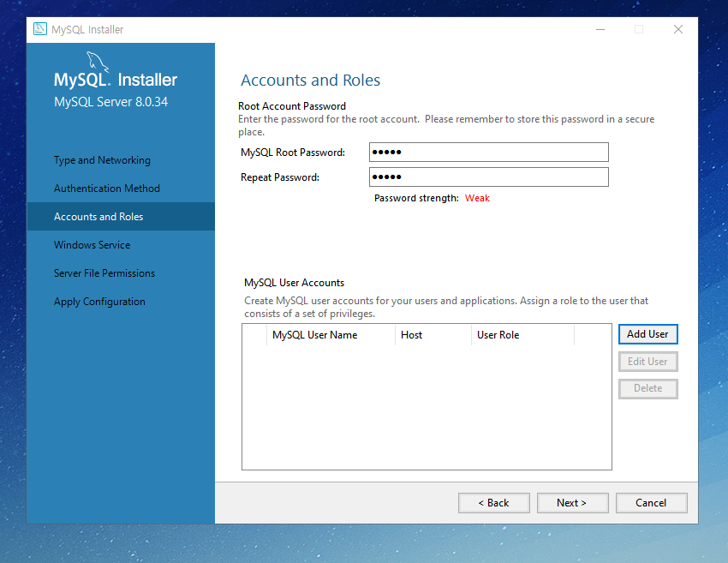Click the Weak password strength text
728x563 pixels.
coord(477,198)
